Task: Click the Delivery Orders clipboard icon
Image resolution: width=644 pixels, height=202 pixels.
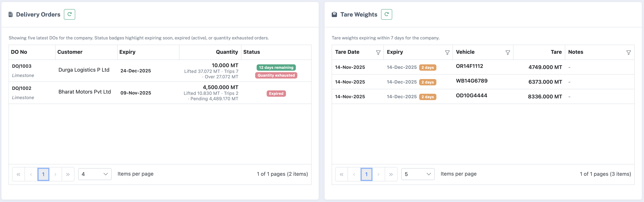Action: pyautogui.click(x=10, y=14)
